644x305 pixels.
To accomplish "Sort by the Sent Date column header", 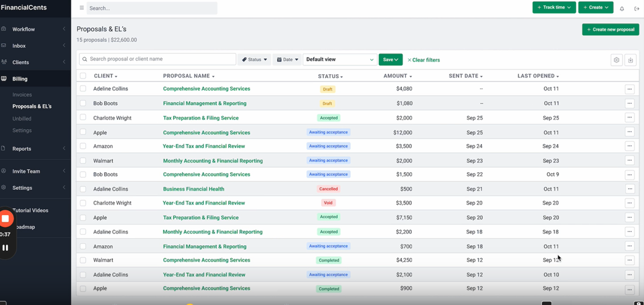I will [465, 76].
